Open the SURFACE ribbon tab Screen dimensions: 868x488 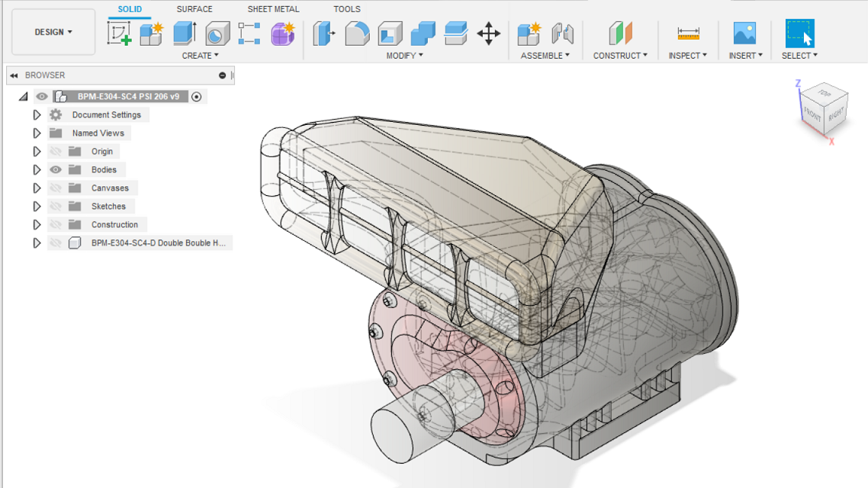[194, 8]
